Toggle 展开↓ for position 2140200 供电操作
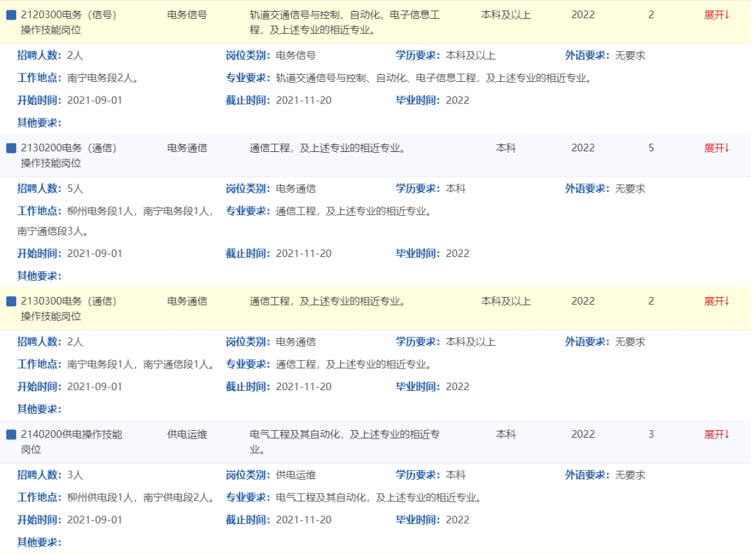 (716, 434)
